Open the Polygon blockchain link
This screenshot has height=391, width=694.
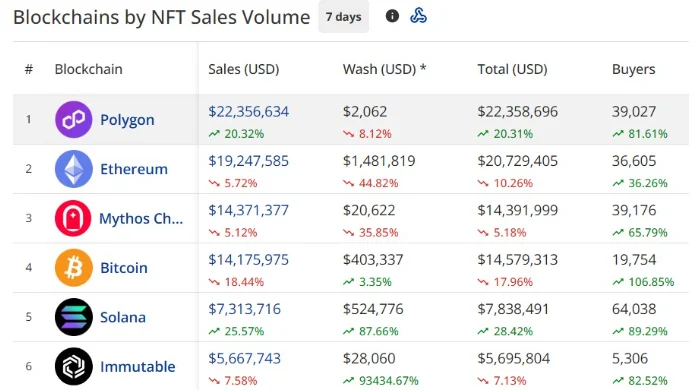coord(127,120)
